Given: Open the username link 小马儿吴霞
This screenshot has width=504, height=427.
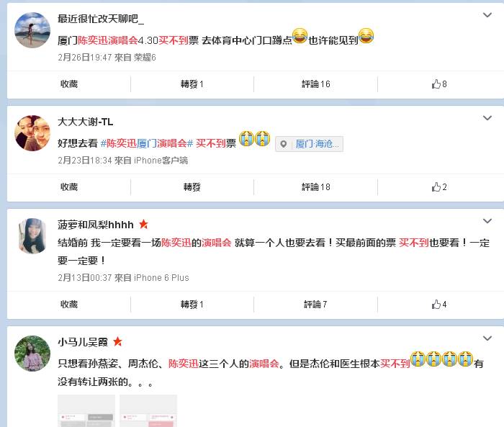Looking at the screenshot, I should click(83, 342).
